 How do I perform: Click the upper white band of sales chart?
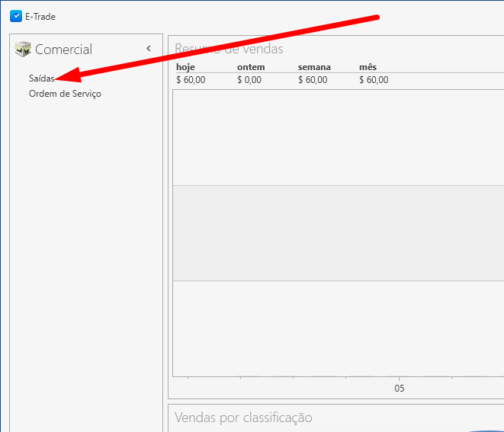[x=338, y=137]
